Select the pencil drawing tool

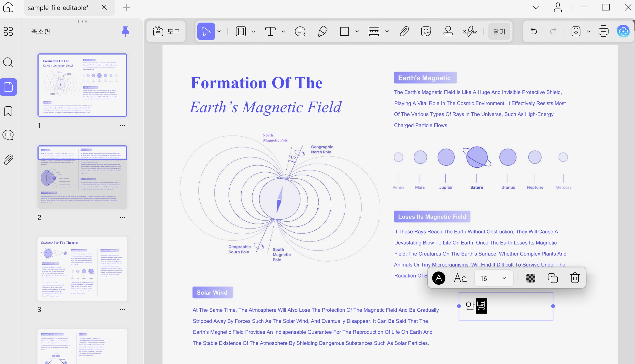(x=323, y=31)
